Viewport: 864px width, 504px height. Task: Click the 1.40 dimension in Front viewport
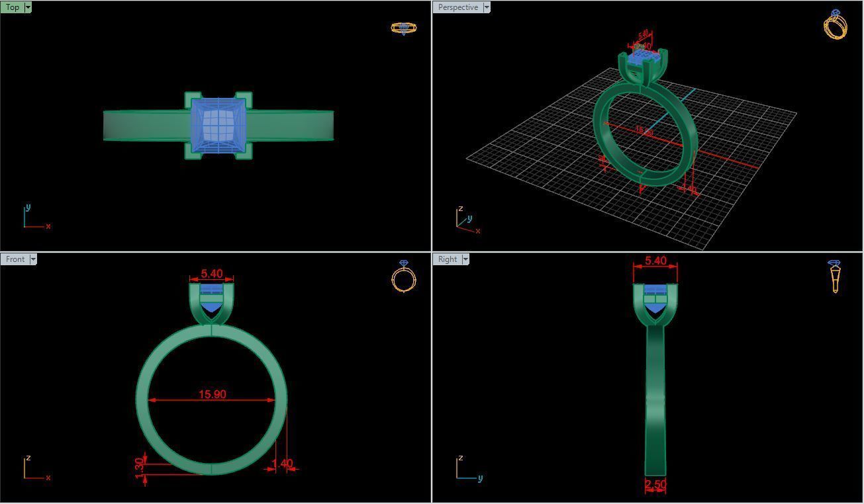pyautogui.click(x=283, y=464)
